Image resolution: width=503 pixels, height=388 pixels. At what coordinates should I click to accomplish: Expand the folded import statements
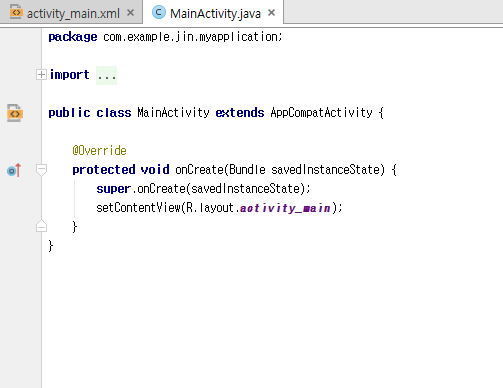coord(41,75)
